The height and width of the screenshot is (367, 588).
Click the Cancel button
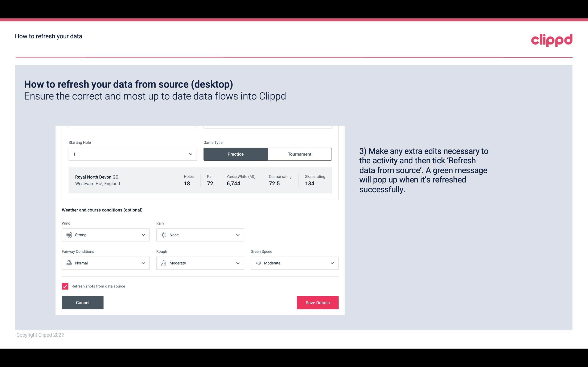click(83, 302)
